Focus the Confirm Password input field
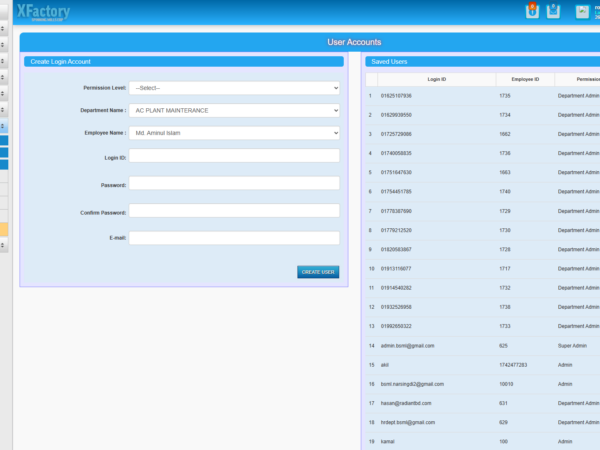Viewport: 600px width, 450px height. pos(234,211)
